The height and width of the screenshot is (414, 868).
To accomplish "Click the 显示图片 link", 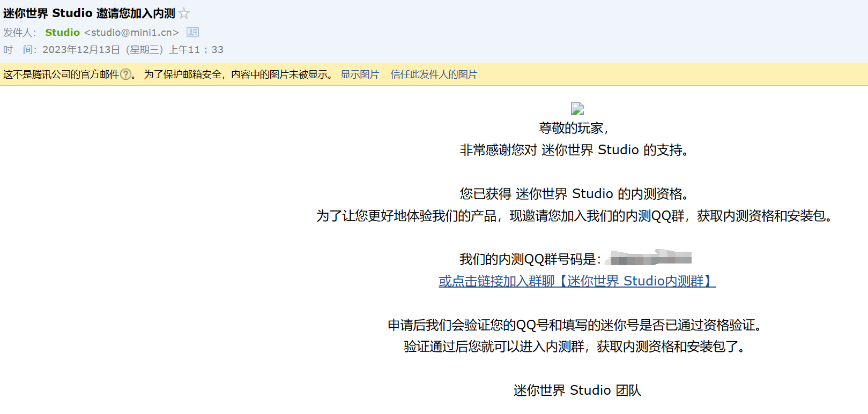I will [360, 74].
